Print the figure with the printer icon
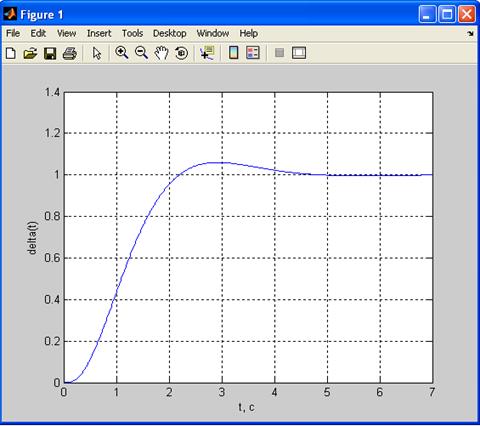Image resolution: width=480 pixels, height=426 pixels. 70,53
